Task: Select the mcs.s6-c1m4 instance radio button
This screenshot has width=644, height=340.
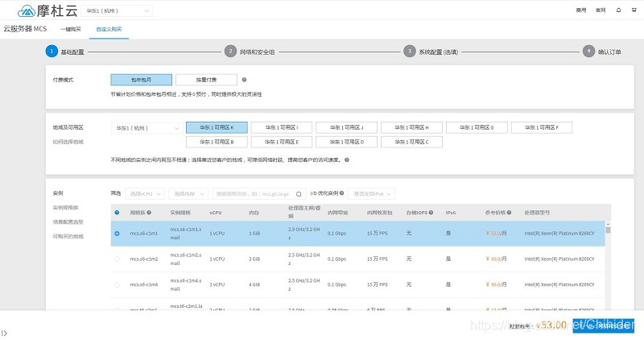Action: pyautogui.click(x=117, y=284)
